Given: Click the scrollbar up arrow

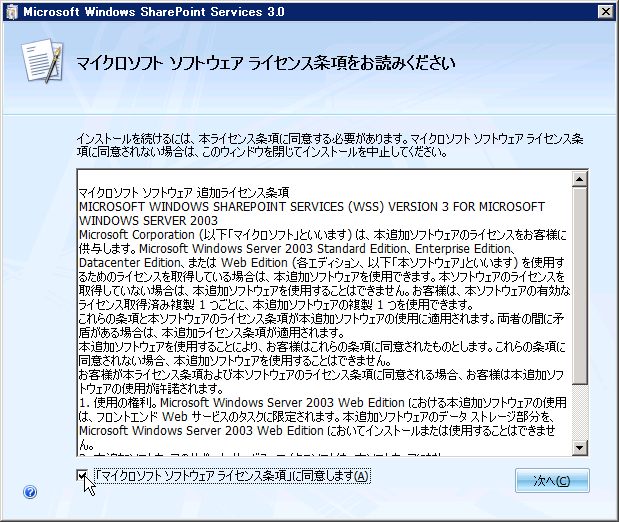Looking at the screenshot, I should pos(579,178).
